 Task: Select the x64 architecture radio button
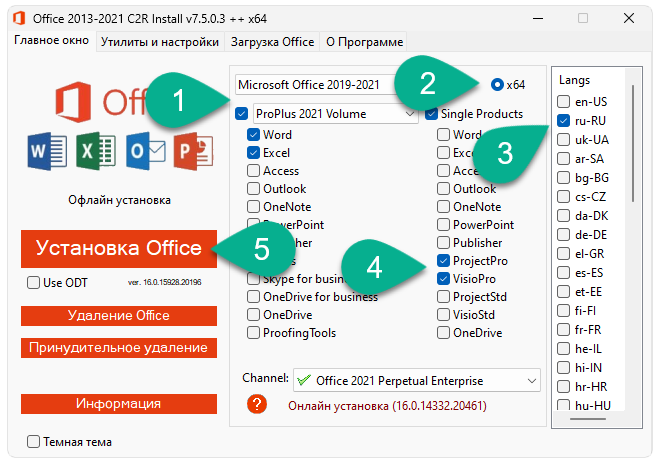coord(497,85)
